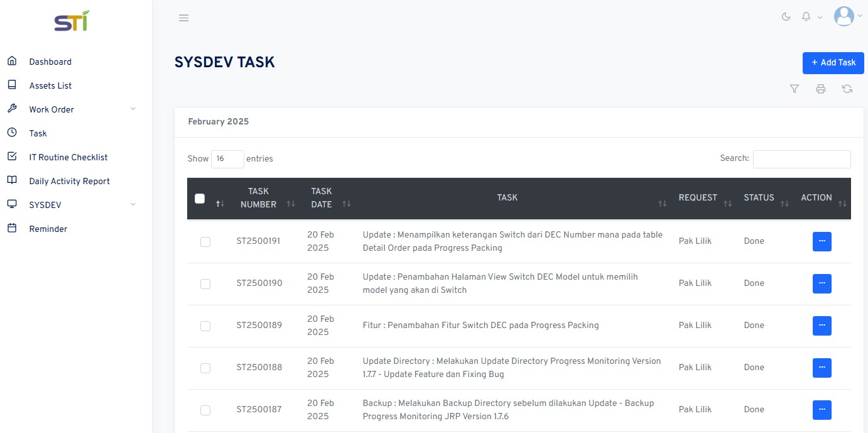Open action menu for ST2500187
This screenshot has height=433, width=868.
[822, 410]
